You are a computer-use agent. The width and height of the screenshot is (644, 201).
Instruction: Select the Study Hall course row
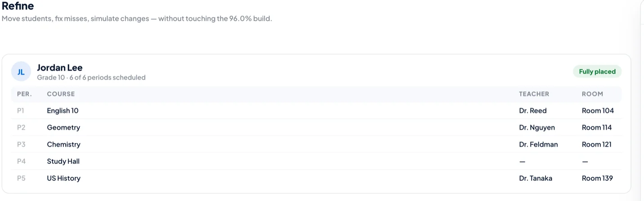click(x=316, y=161)
